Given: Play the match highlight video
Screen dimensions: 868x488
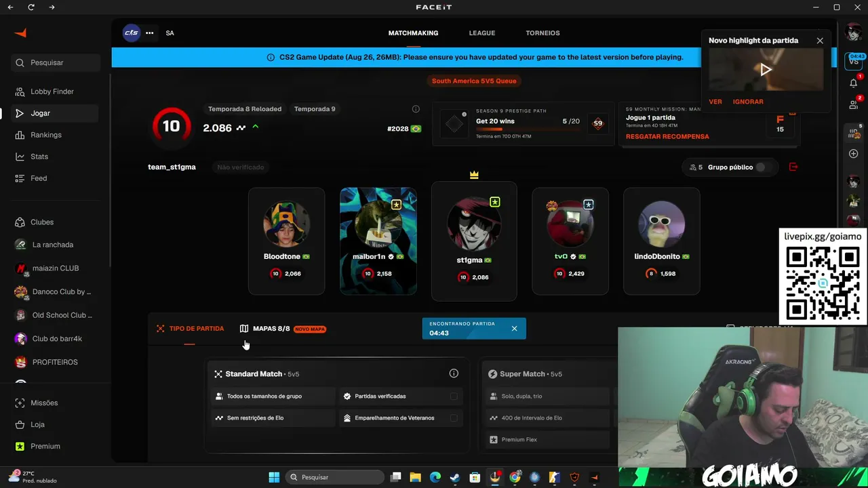Looking at the screenshot, I should pos(766,69).
